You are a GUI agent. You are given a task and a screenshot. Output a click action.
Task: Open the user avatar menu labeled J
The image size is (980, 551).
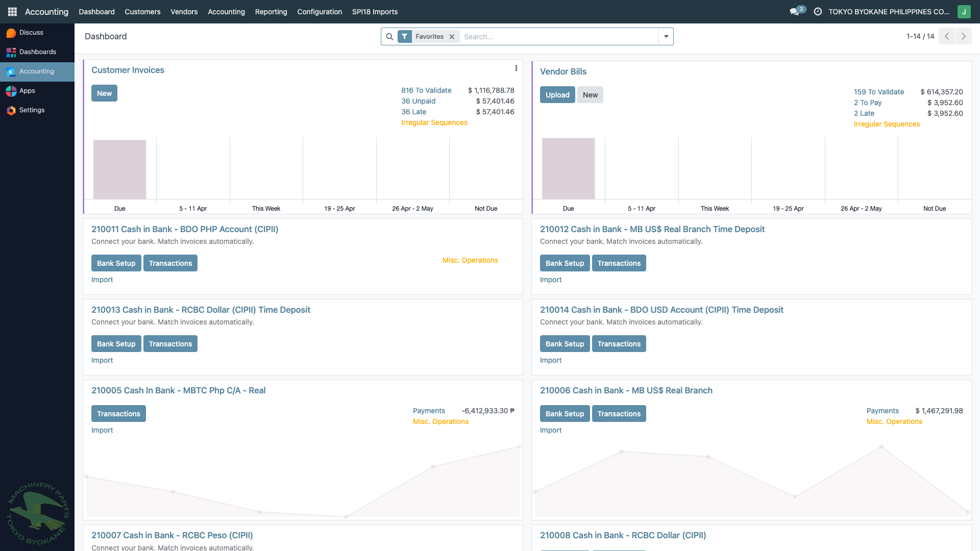click(964, 11)
